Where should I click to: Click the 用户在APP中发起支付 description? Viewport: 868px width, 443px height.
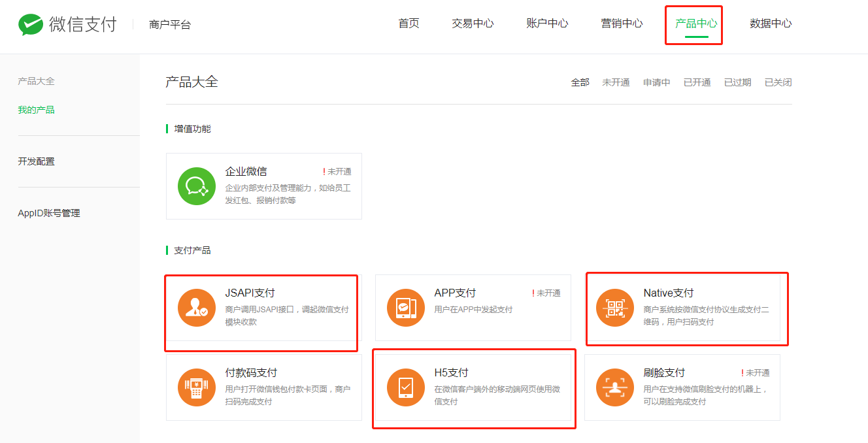point(473,310)
